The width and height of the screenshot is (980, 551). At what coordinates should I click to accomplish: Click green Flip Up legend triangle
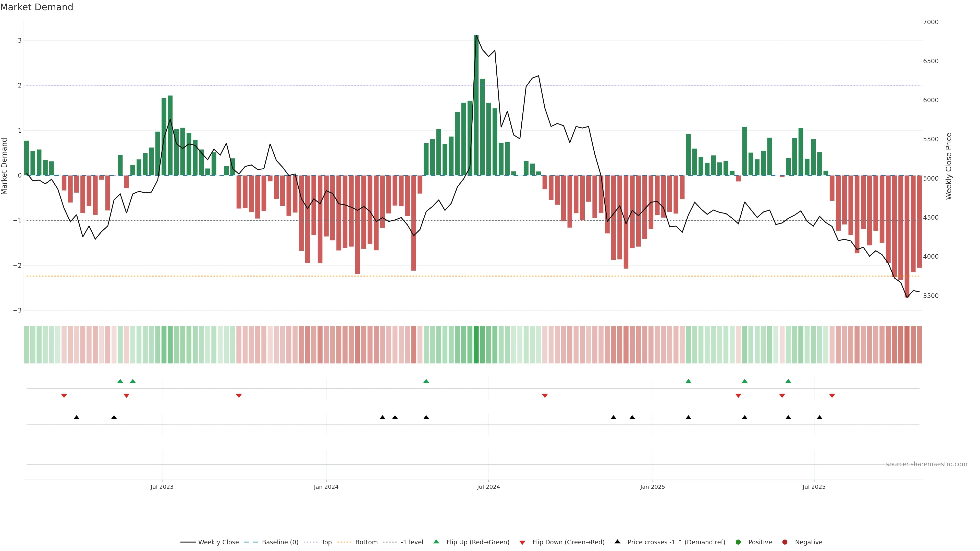tap(436, 542)
